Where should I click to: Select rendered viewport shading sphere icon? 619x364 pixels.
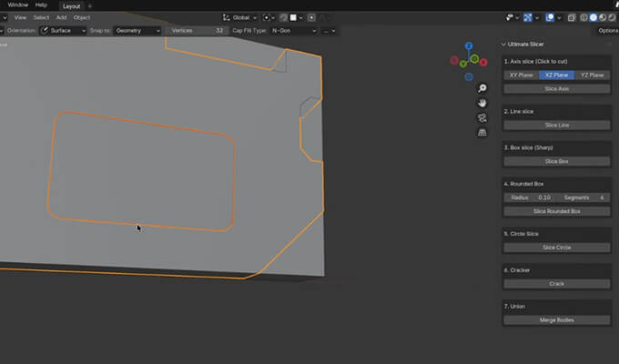click(614, 17)
